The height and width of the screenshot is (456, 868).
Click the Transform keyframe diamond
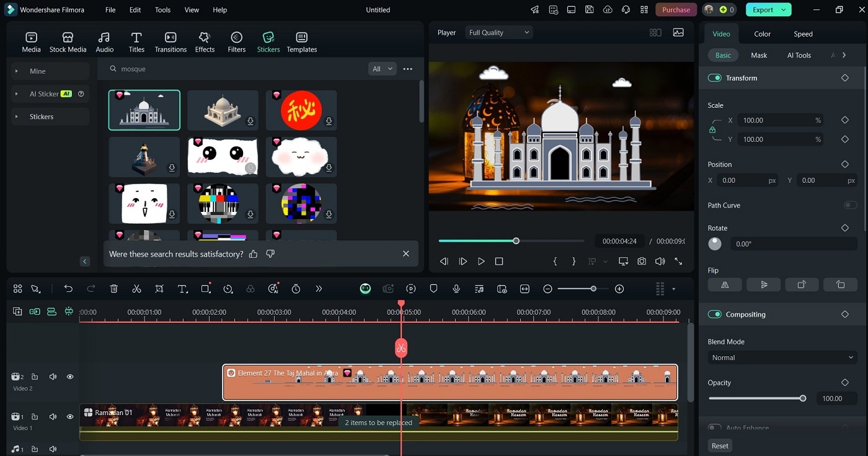coord(844,78)
